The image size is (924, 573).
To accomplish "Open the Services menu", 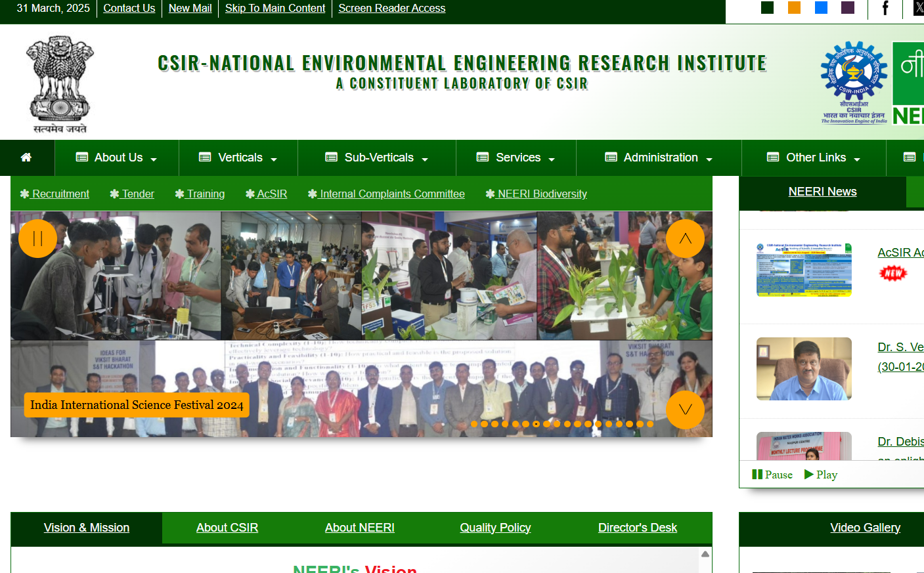I will pos(516,158).
